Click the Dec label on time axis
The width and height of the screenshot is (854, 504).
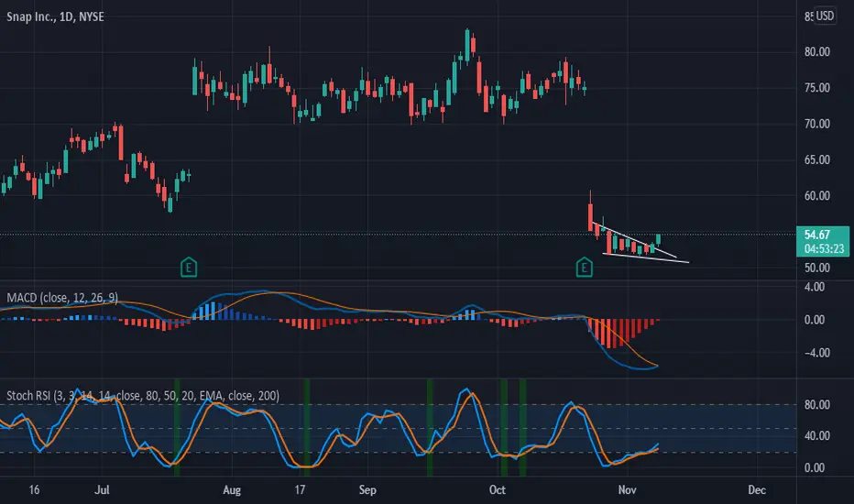coord(757,490)
